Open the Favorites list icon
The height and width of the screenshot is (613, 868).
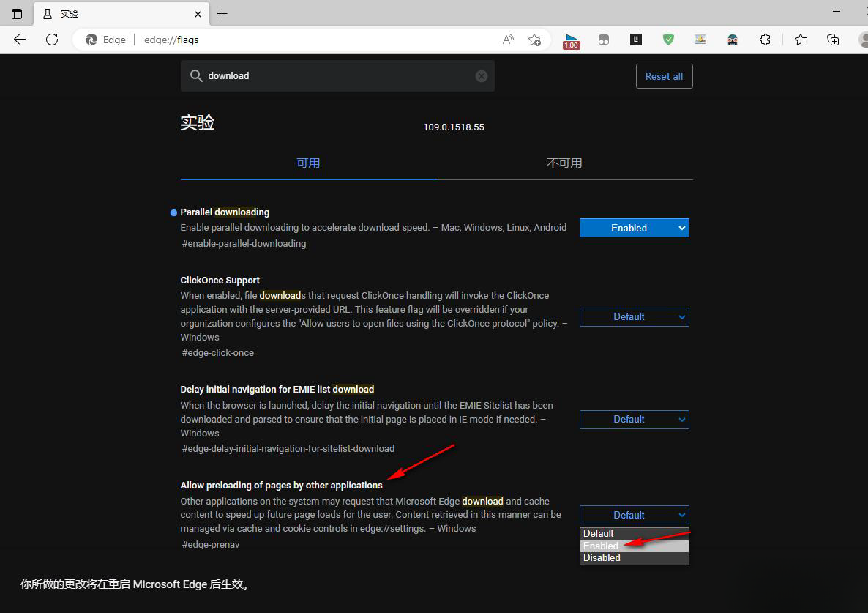tap(801, 40)
